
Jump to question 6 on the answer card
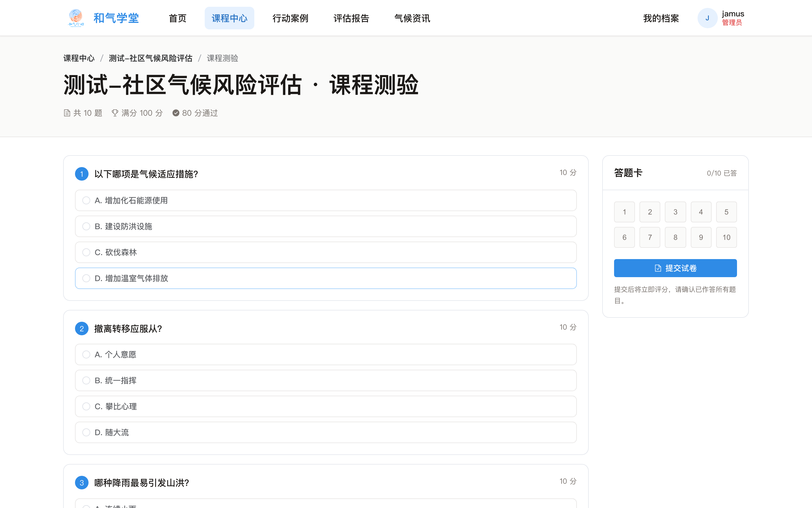[x=625, y=237]
